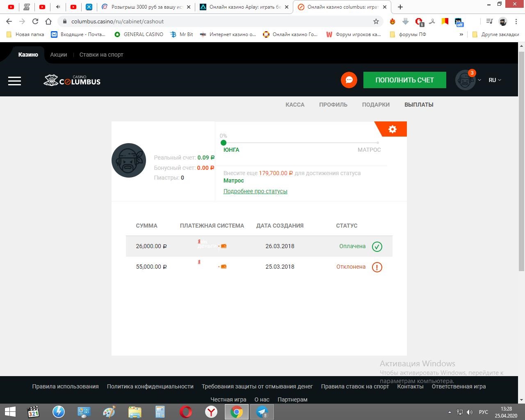Screen dimensions: 525x420
Task: Open the media control toolbar icon
Action: 489,21
